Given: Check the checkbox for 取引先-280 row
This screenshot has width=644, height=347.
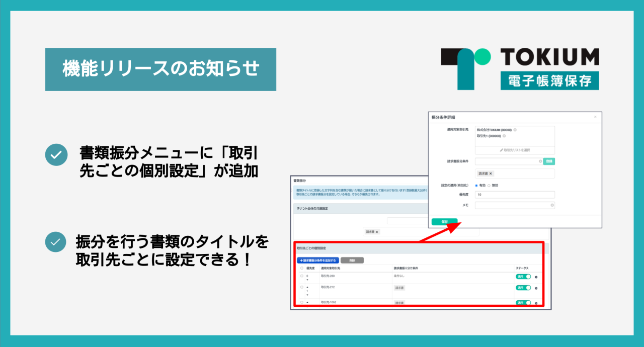Looking at the screenshot, I should (x=302, y=276).
